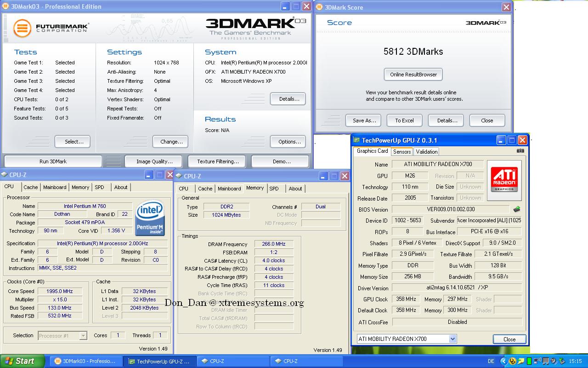
Task: Click the 5812 3DMarks score text
Action: tap(413, 52)
